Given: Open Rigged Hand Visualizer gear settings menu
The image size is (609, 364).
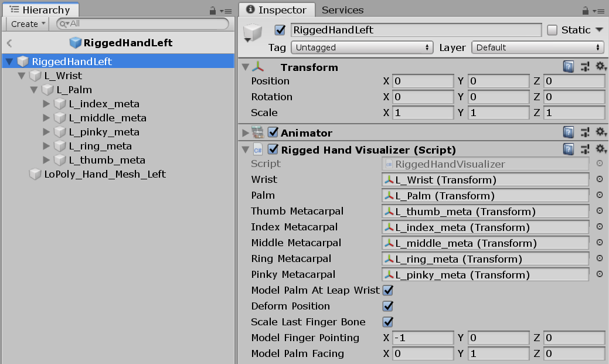Looking at the screenshot, I should pos(600,149).
